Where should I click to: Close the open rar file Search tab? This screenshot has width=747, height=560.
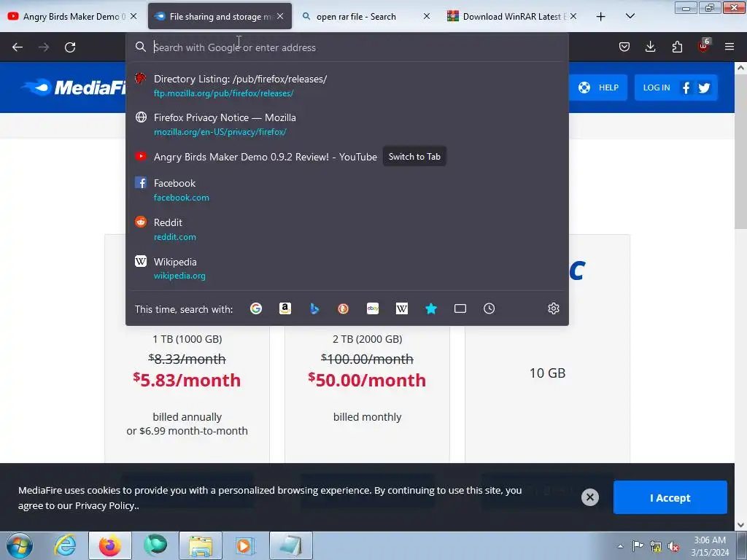(x=427, y=16)
